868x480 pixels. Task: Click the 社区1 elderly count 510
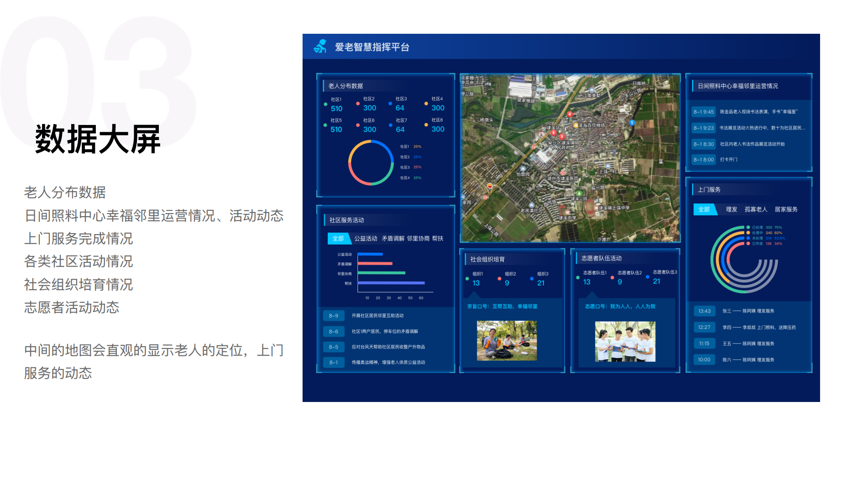coord(336,109)
